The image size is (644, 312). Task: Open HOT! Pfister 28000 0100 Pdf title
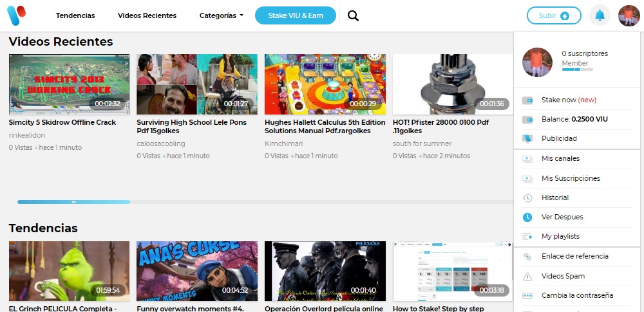point(440,127)
